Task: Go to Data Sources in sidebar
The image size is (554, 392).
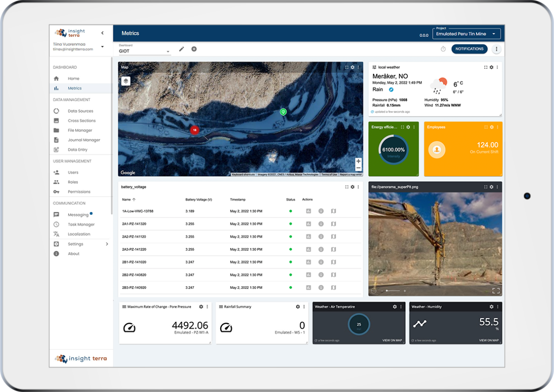Action: 80,111
